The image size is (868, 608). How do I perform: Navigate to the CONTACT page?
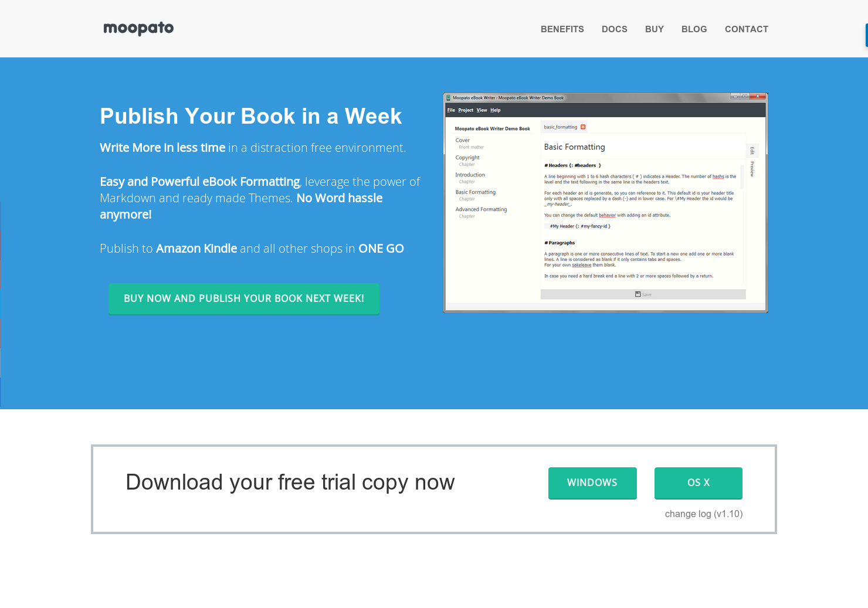pos(746,29)
